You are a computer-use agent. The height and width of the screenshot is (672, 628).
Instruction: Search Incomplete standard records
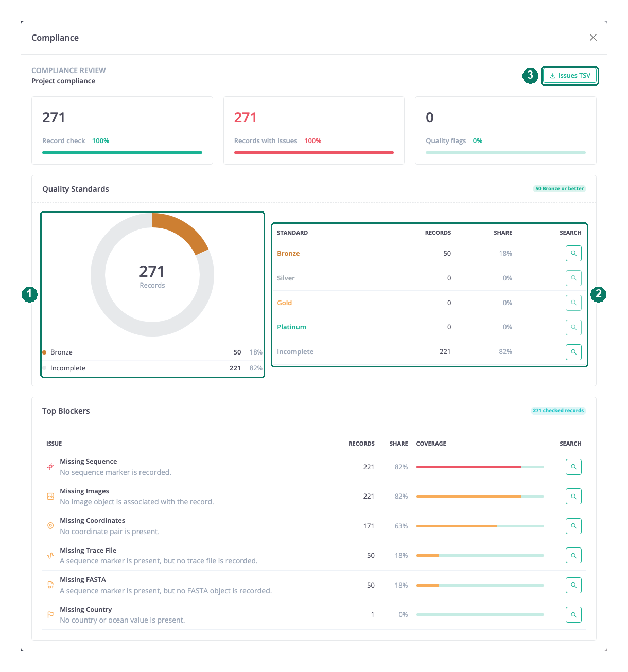pos(573,352)
